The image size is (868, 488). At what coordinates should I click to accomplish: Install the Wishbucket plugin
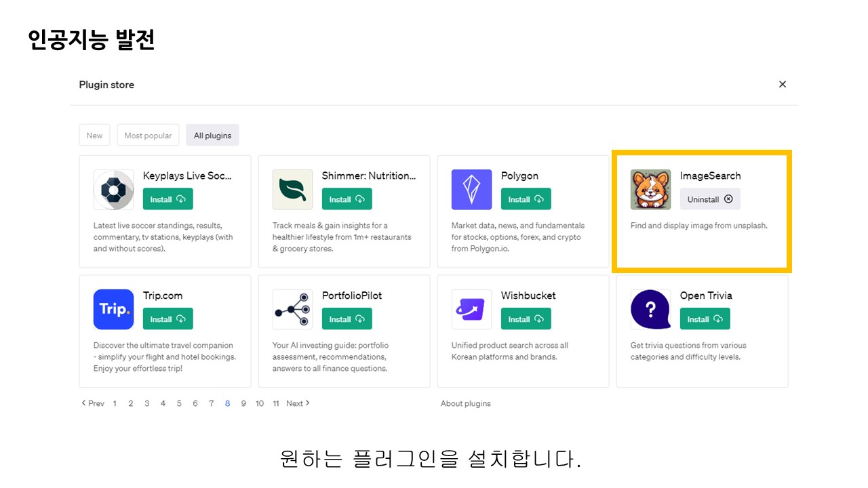click(x=526, y=319)
